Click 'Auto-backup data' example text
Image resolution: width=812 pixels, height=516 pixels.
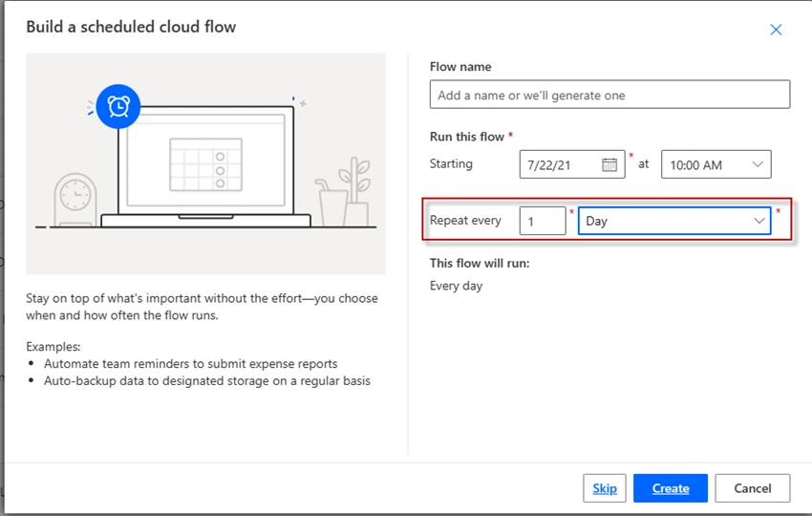(207, 380)
